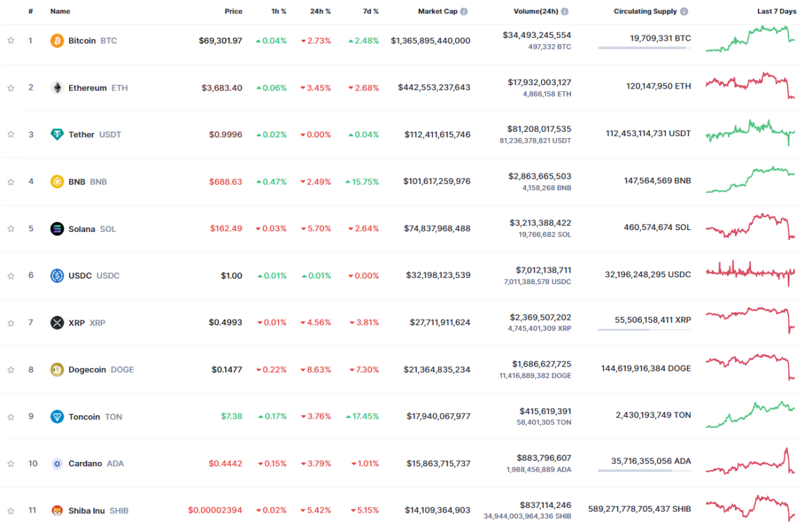Viewport: 812px width, 531px height.
Task: Open Shiba Inu's 7 day sparkline
Action: click(x=750, y=508)
